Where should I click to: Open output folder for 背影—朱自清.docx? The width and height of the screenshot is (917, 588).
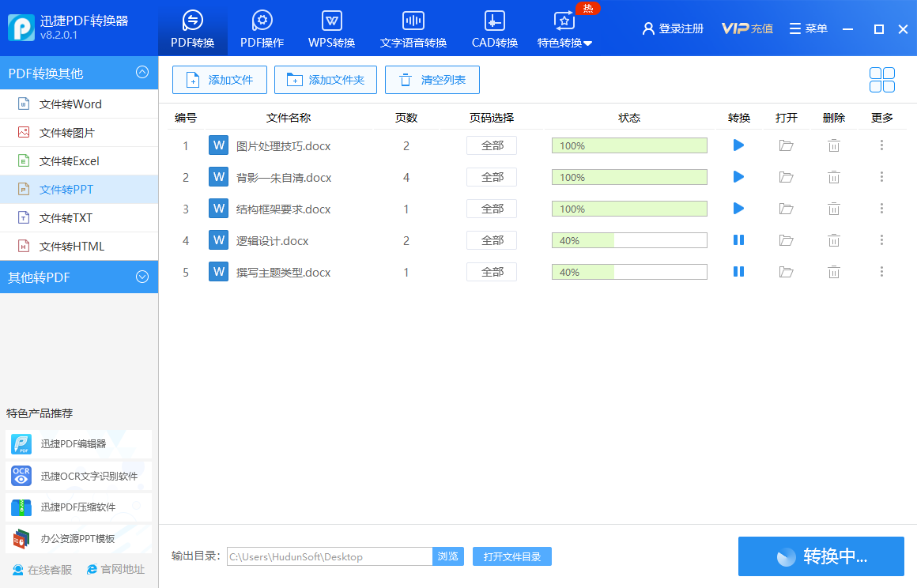tap(786, 177)
